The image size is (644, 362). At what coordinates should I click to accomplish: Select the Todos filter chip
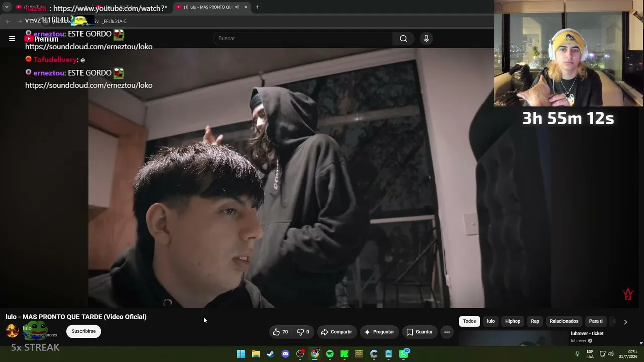pyautogui.click(x=469, y=321)
